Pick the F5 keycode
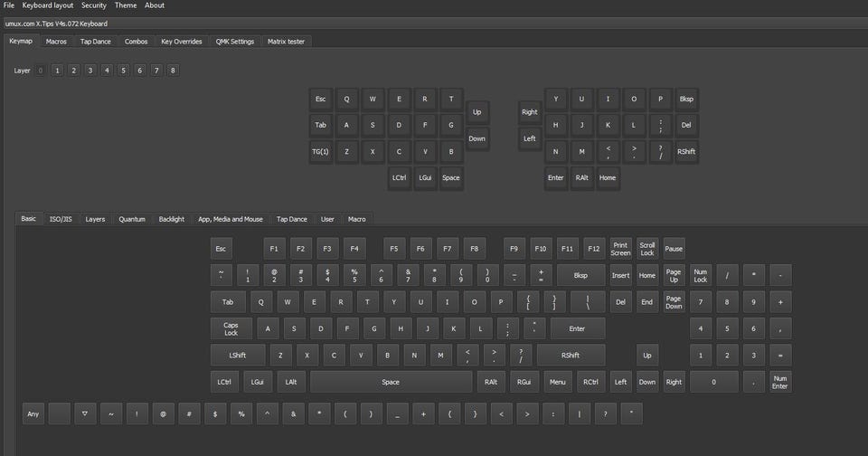This screenshot has height=456, width=868. pyautogui.click(x=394, y=249)
